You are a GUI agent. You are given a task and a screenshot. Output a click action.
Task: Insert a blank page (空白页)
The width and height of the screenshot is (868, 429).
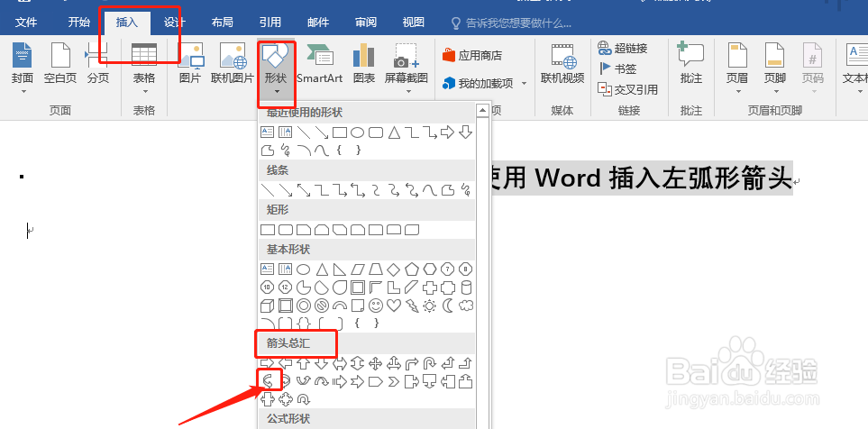[x=60, y=64]
